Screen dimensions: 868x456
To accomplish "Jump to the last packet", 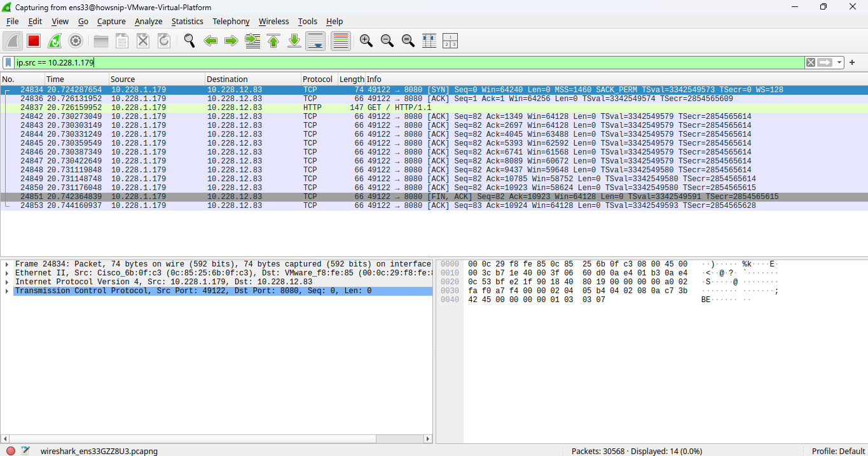I will (294, 41).
